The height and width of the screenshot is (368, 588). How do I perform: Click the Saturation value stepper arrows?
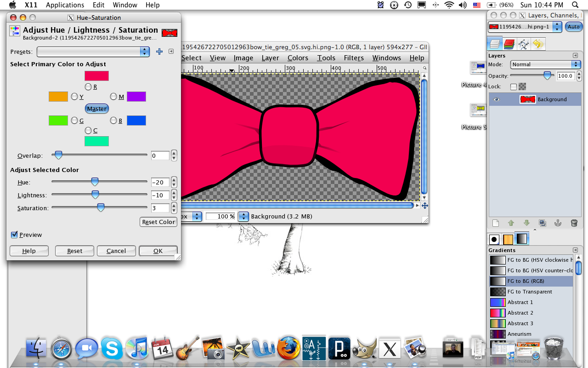click(174, 208)
